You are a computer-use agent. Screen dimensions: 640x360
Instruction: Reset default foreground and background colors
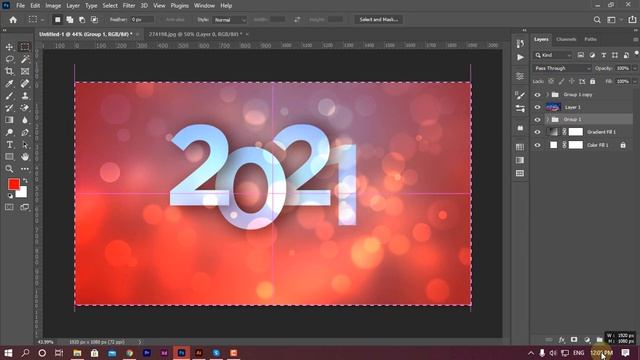(x=10, y=196)
